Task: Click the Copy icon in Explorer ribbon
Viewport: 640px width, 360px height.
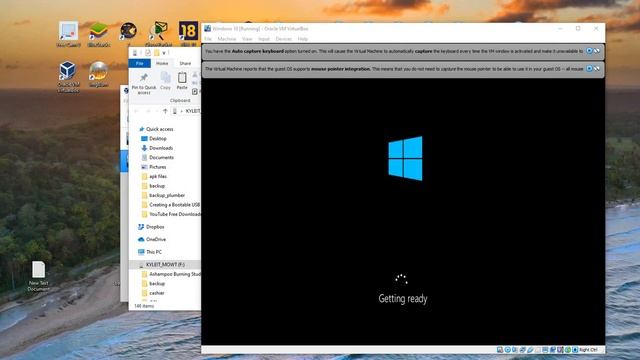Action: [x=165, y=81]
